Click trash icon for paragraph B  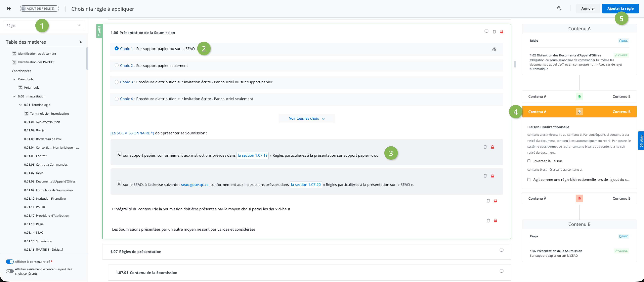click(x=485, y=176)
